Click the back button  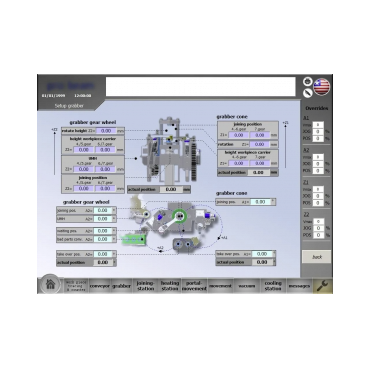click(316, 257)
